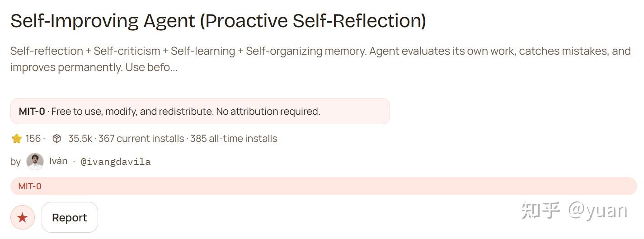Click the @yuan watermark text
Image resolution: width=644 pixels, height=239 pixels.
click(597, 211)
